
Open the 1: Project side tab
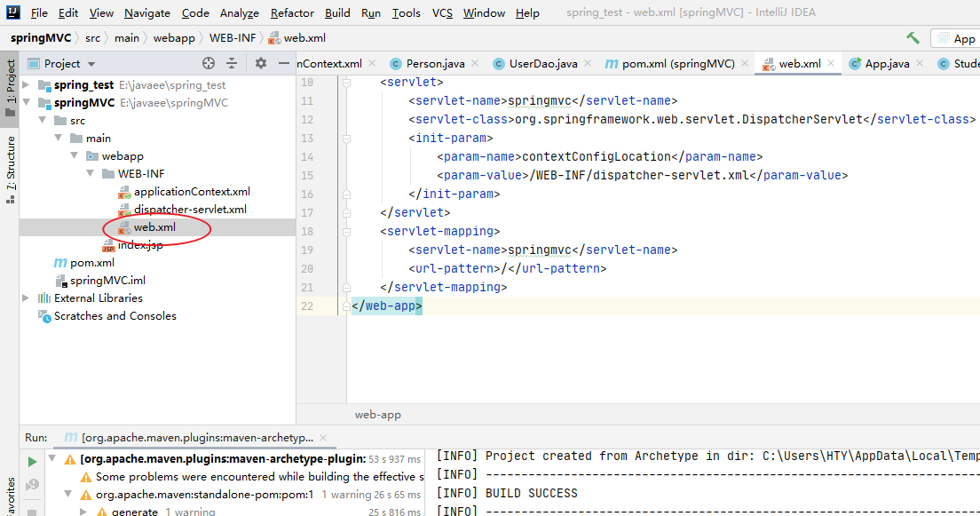pos(10,88)
